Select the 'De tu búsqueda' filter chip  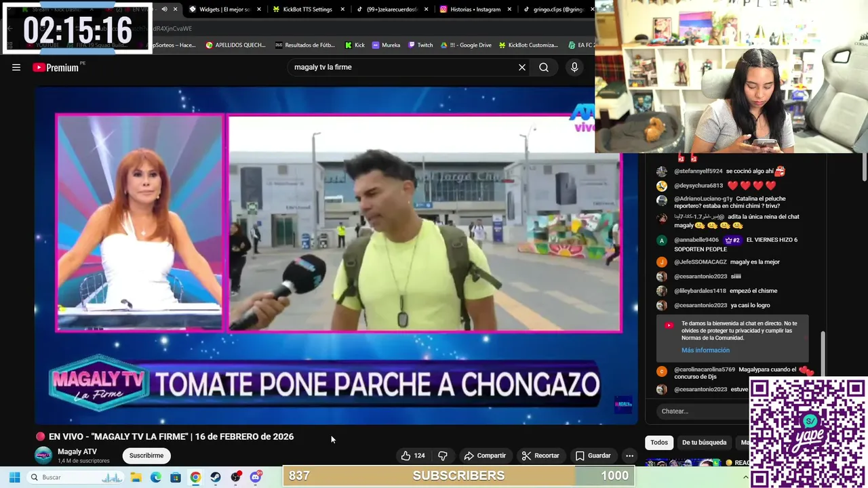(x=704, y=442)
